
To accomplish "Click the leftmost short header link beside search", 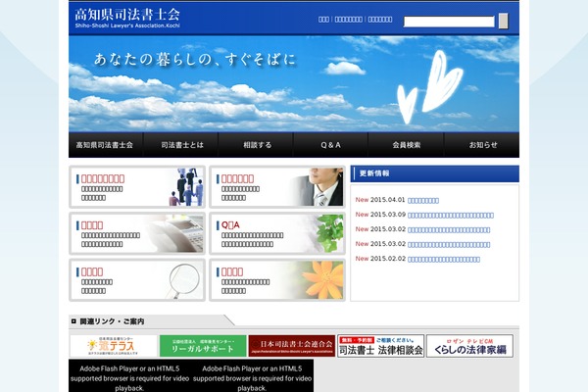I will tap(323, 20).
